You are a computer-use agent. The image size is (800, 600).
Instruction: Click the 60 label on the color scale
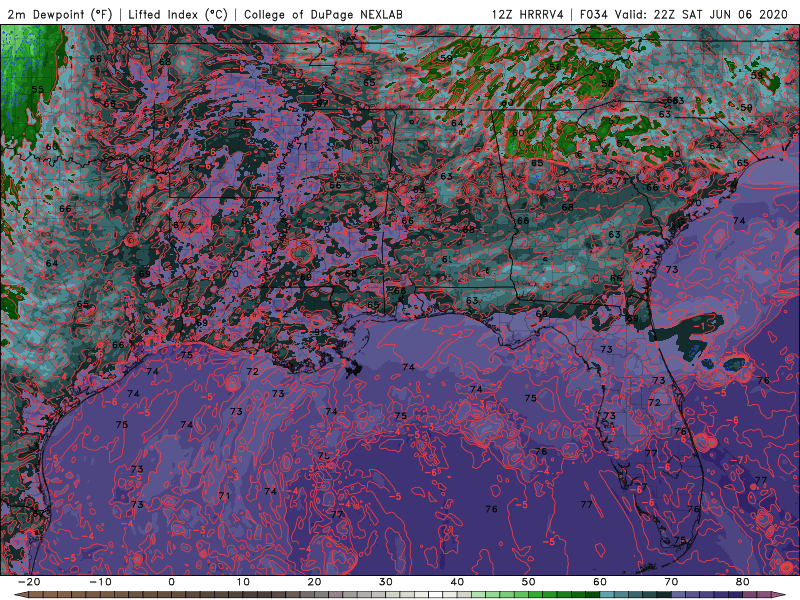click(x=600, y=582)
